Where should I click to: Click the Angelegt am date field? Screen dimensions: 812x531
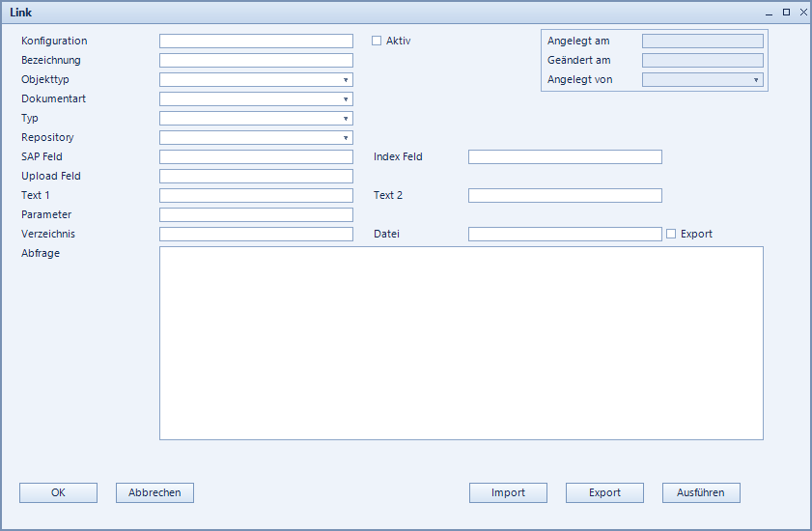(703, 41)
